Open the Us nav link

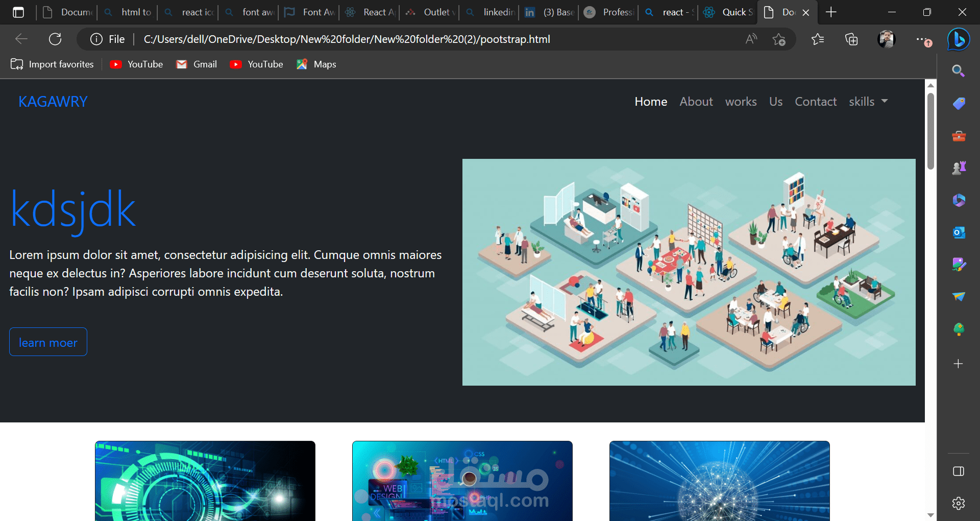click(x=776, y=102)
